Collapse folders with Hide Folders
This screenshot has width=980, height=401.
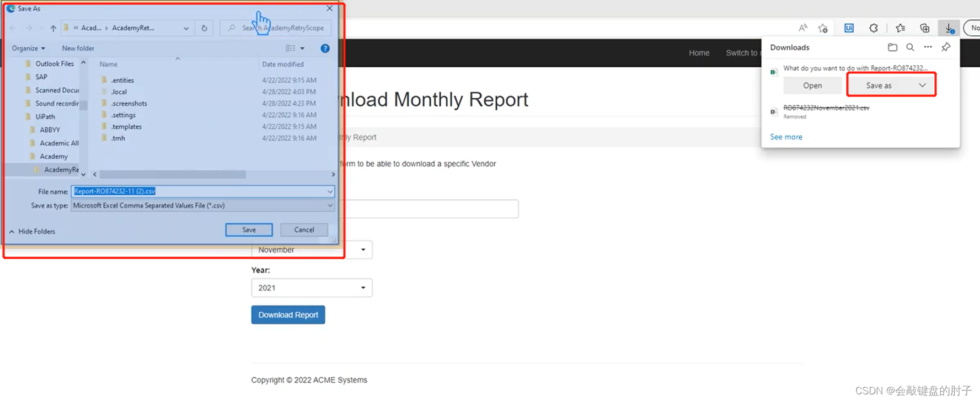[32, 232]
